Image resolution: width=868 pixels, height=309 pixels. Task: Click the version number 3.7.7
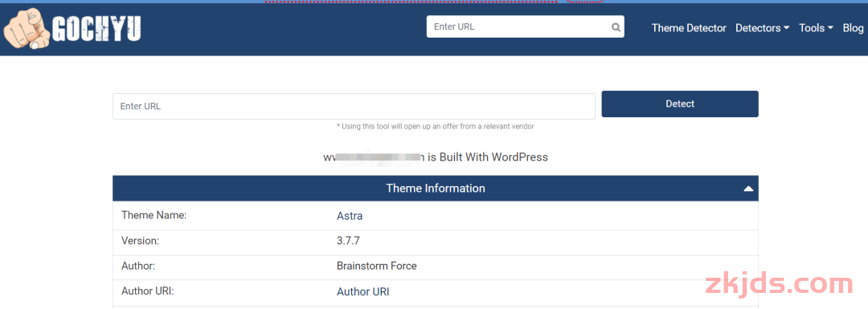(348, 241)
